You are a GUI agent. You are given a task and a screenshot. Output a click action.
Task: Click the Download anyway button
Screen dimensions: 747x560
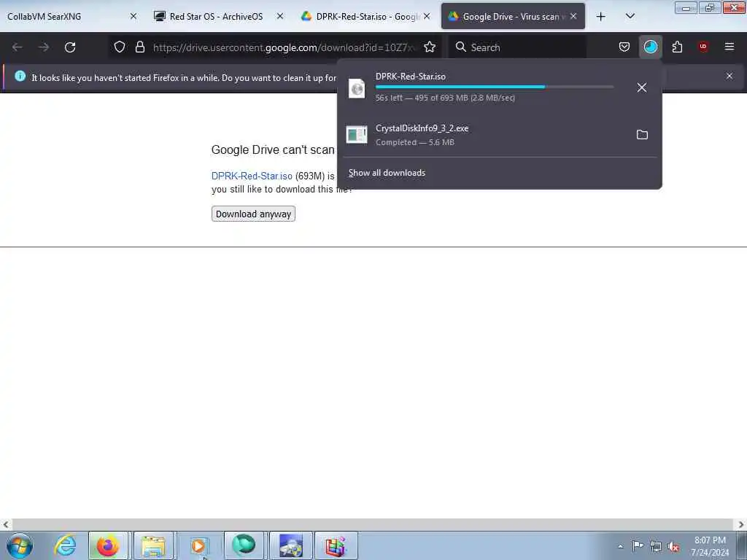pos(253,214)
